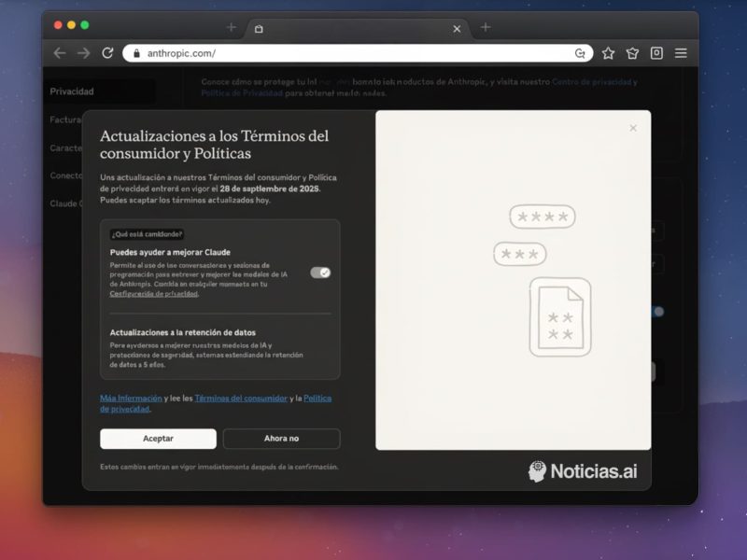Open the bookmarks list star icon

pos(632,53)
